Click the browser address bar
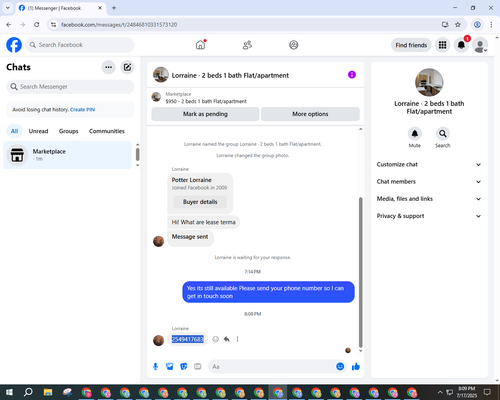Image resolution: width=500 pixels, height=400 pixels. point(247,25)
